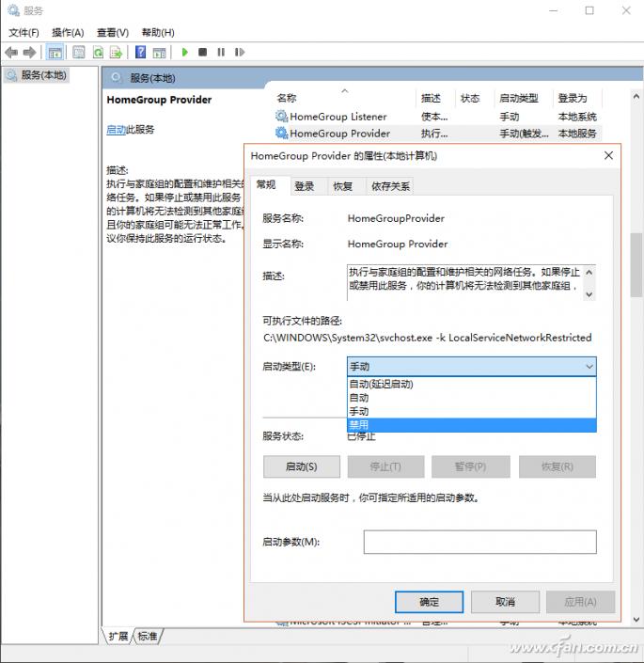Choose 手动 from startup type list
The image size is (644, 663).
(x=472, y=411)
